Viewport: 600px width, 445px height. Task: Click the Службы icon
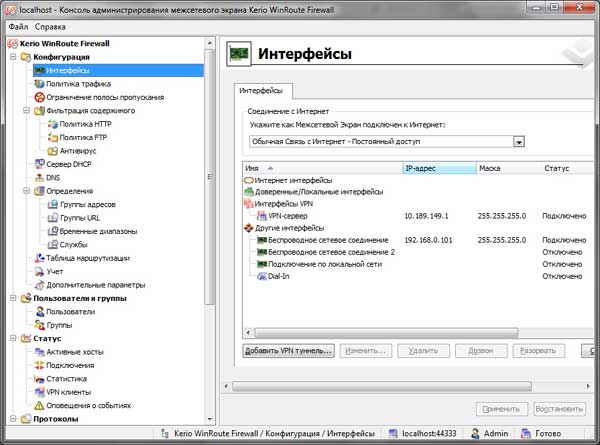point(53,245)
